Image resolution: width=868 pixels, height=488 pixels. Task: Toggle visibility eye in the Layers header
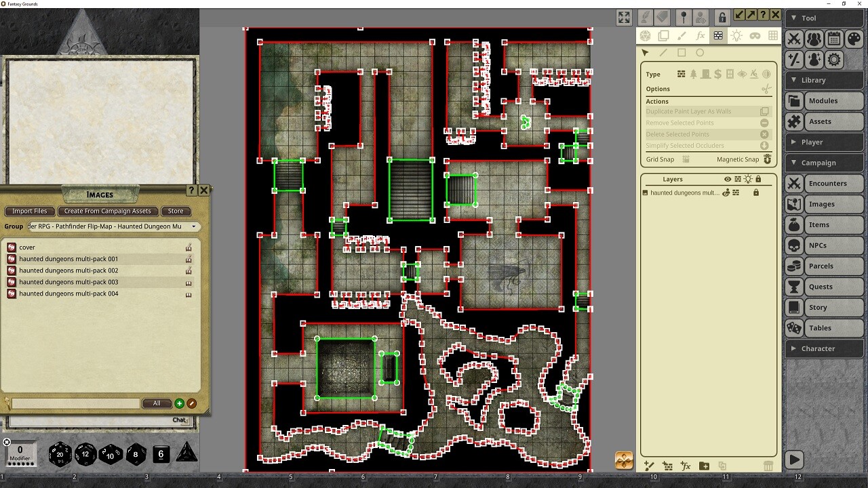click(x=728, y=179)
